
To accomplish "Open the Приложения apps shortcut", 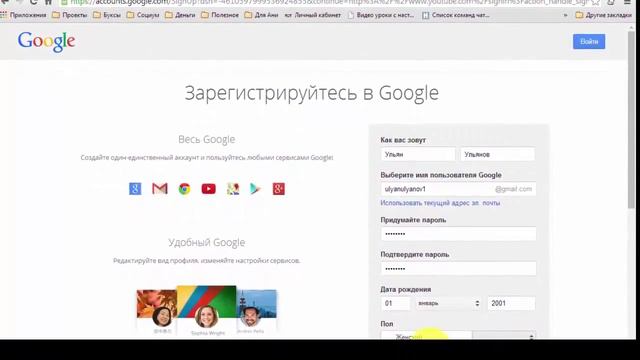I will click(x=24, y=15).
